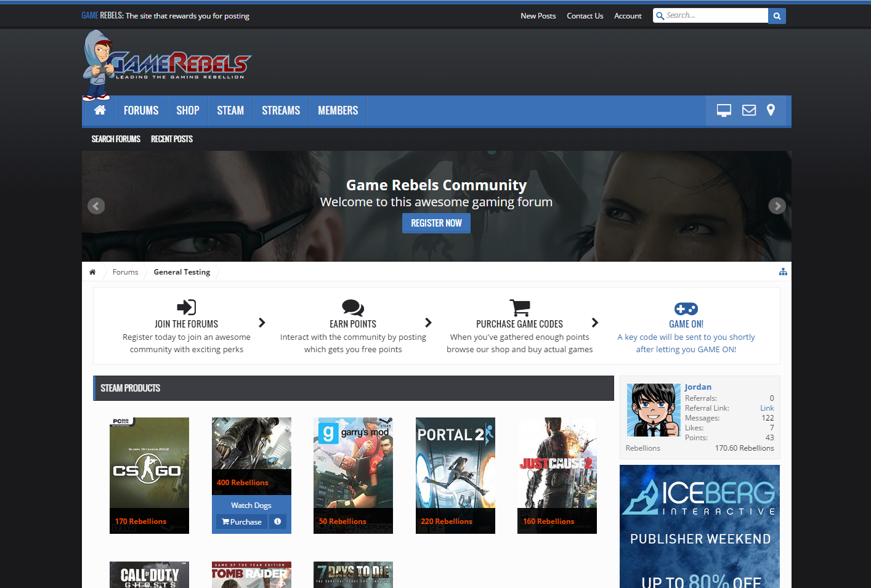The height and width of the screenshot is (588, 871).
Task: Click the GAME ON! heading
Action: [x=686, y=324]
